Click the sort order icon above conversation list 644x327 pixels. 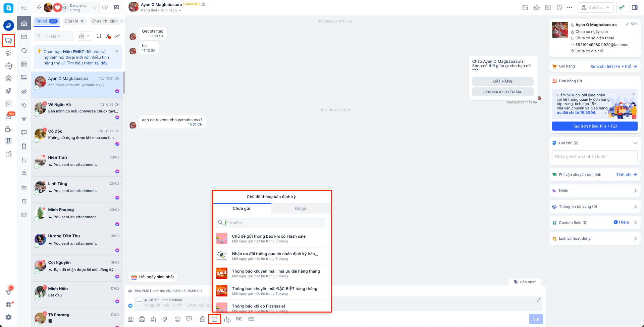(99, 36)
